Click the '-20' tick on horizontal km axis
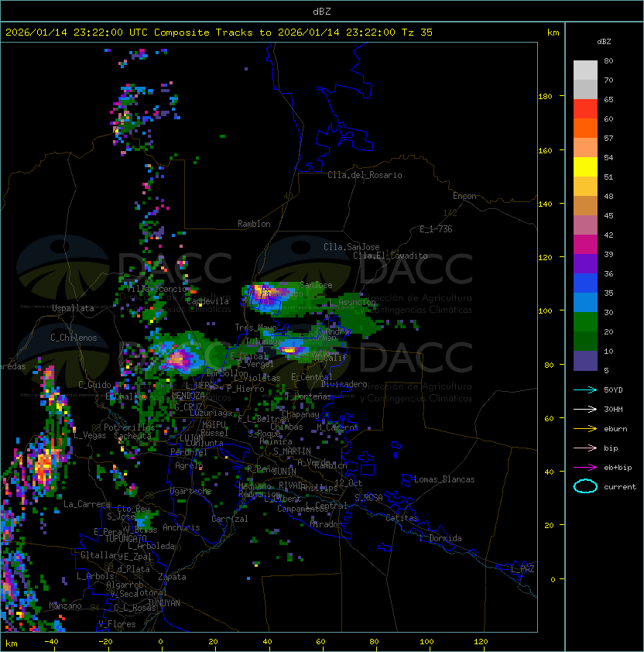Screen dimensions: 644x652 105,642
